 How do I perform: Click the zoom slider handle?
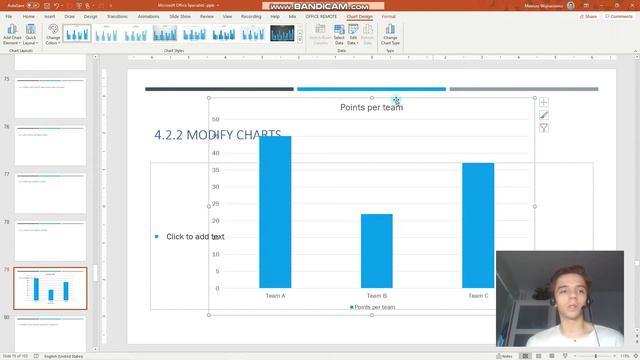(x=596, y=356)
